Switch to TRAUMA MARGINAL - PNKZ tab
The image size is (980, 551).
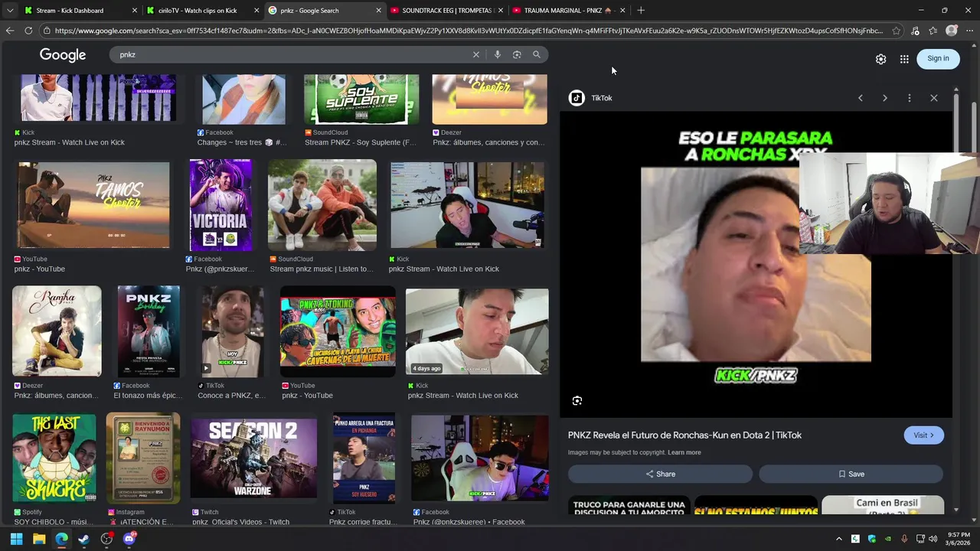567,11
